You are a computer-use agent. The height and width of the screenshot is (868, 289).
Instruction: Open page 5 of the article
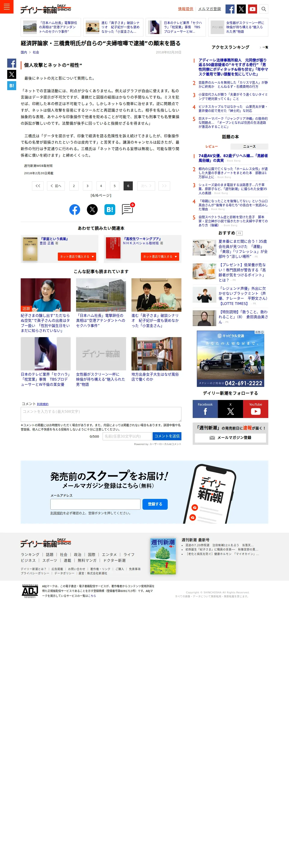tap(114, 186)
